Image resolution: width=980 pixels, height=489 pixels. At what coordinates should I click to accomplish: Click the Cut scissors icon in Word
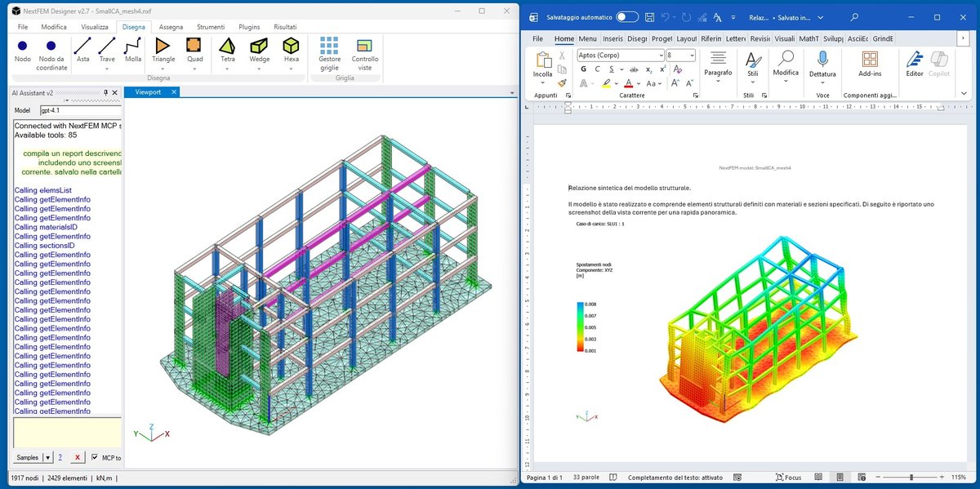pyautogui.click(x=562, y=56)
